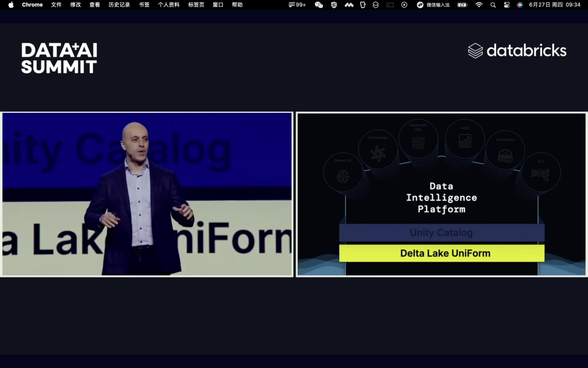Open the 查看 menu
Screen dimensions: 588x368
click(95, 5)
